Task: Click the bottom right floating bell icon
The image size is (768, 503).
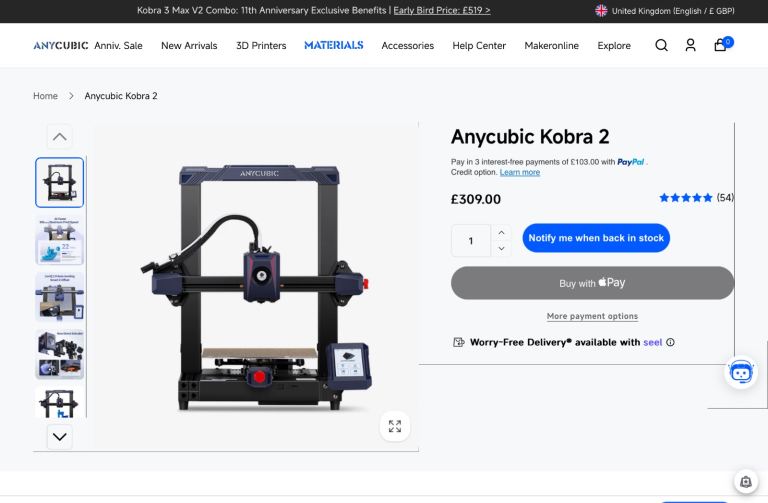Action: click(x=745, y=482)
